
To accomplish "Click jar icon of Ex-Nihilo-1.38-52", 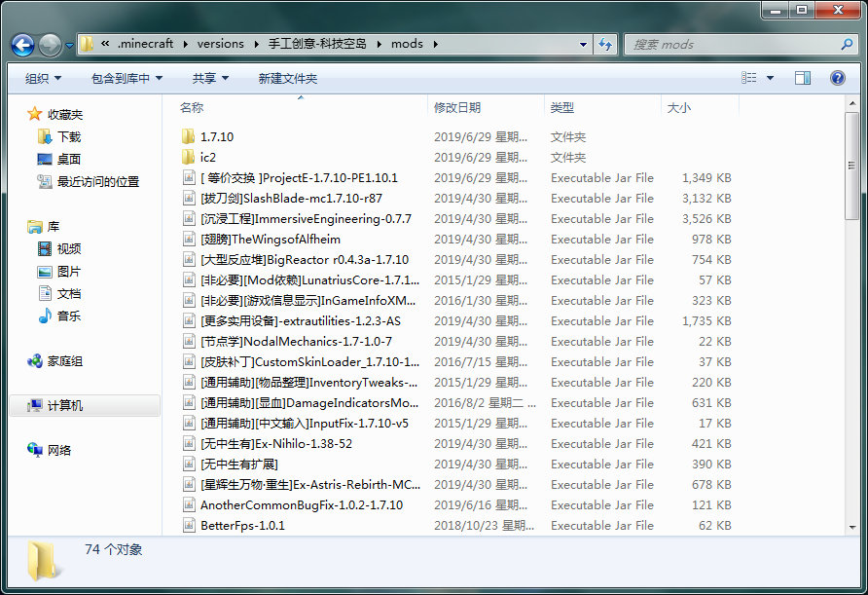I will [189, 444].
